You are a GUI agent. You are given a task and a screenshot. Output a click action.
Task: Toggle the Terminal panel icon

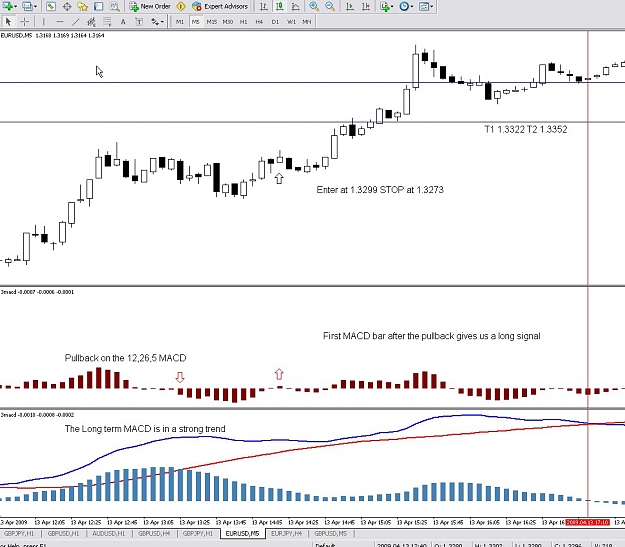point(98,6)
